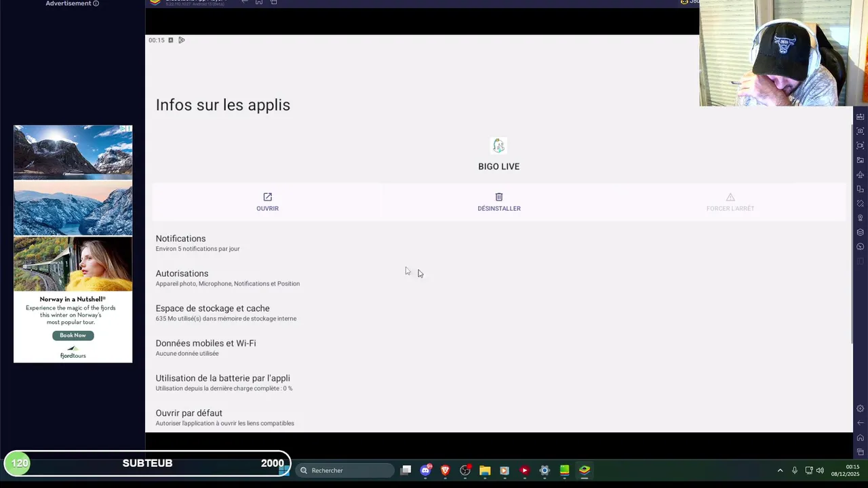Screen dimensions: 868x488
Task: Open Brave browser from the taskbar
Action: [x=445, y=470]
